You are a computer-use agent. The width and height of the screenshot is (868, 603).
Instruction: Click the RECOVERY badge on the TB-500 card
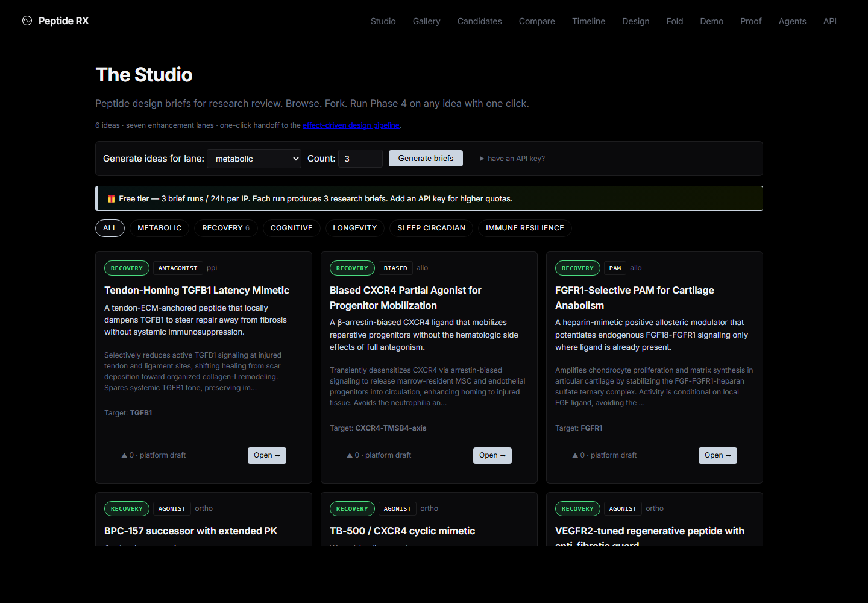click(x=352, y=509)
